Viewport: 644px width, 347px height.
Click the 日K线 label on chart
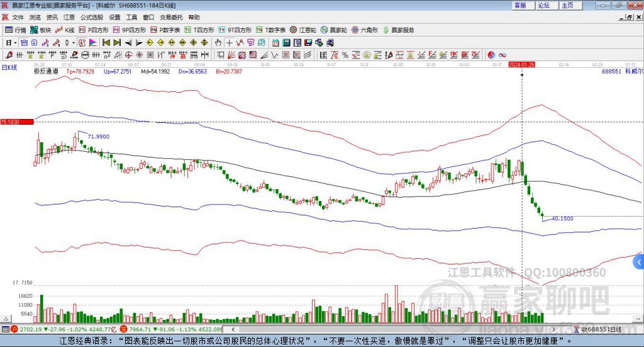pyautogui.click(x=9, y=67)
